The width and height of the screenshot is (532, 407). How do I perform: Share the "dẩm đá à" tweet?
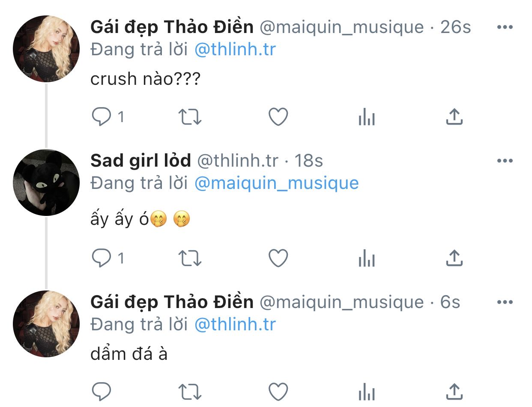454,392
